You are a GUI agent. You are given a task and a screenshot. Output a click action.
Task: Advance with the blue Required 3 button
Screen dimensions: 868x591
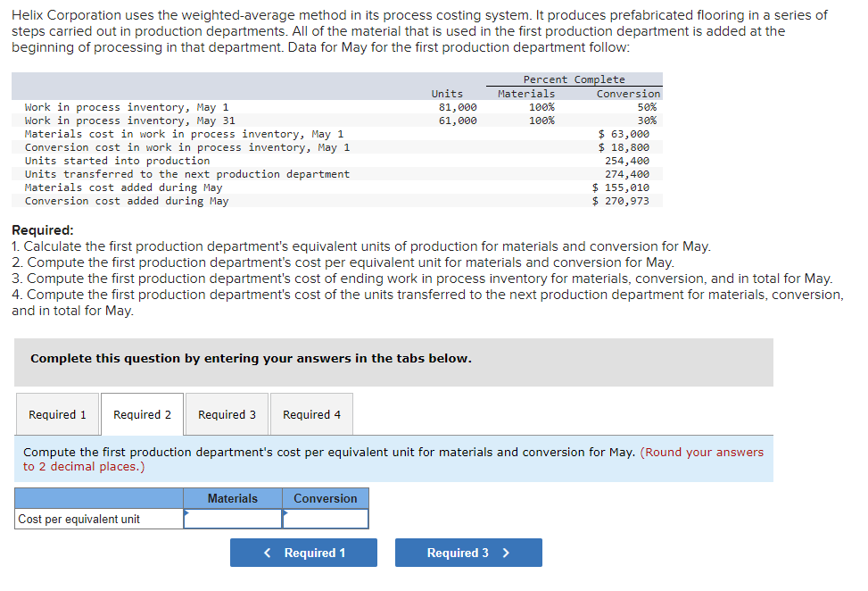pyautogui.click(x=468, y=553)
